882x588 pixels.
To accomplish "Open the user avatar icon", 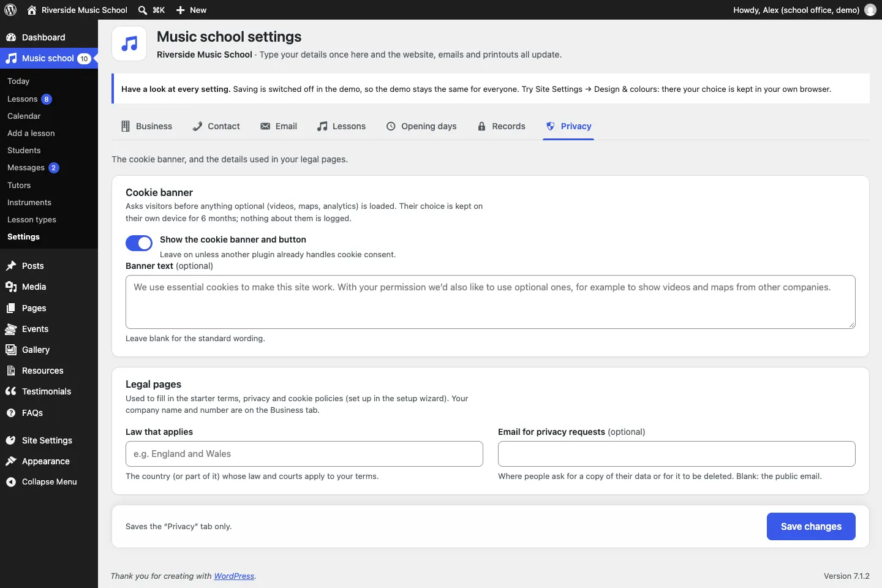I will 870,10.
